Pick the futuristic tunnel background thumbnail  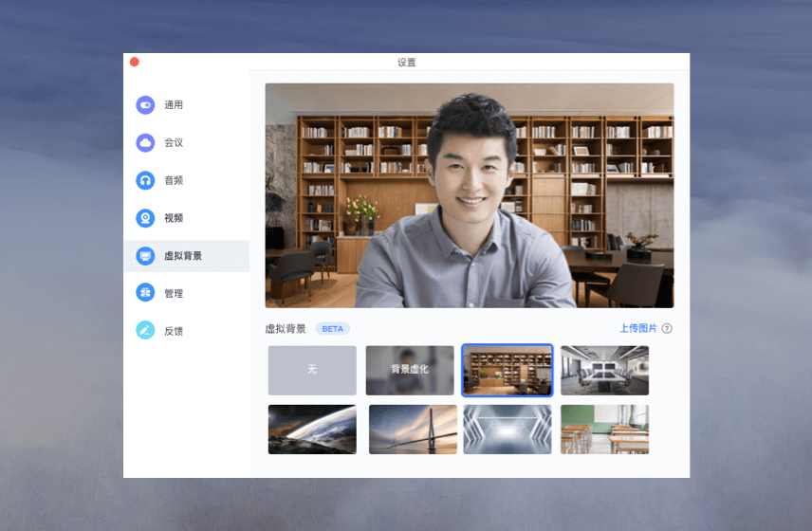(507, 430)
